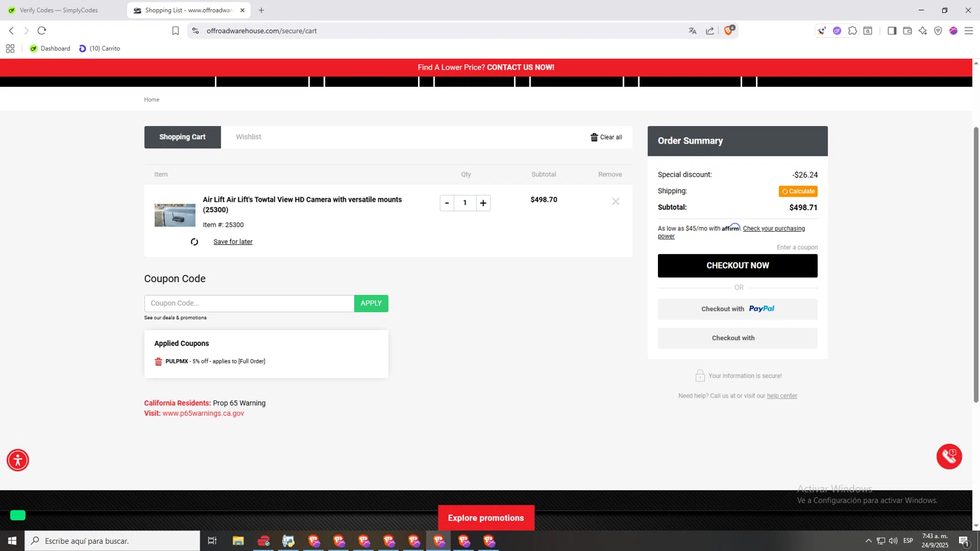The height and width of the screenshot is (551, 980).
Task: Click Checkout with PayPal button
Action: (x=738, y=309)
